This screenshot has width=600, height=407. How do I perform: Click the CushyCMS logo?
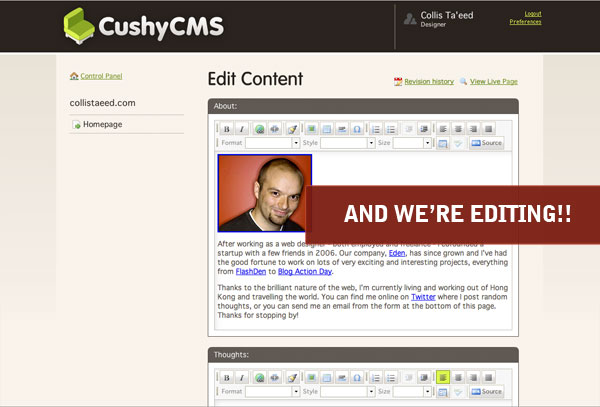pyautogui.click(x=143, y=26)
